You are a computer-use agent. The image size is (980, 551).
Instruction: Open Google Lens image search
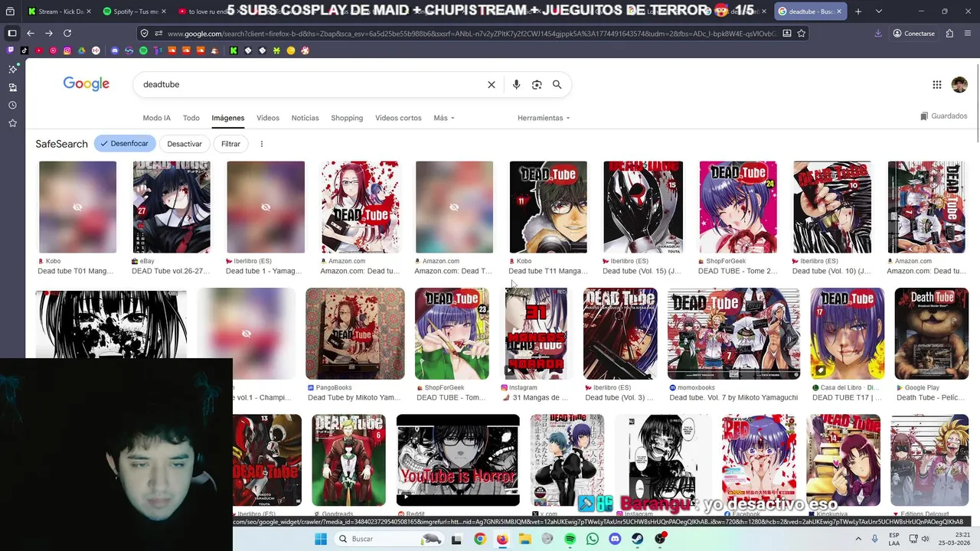tap(537, 84)
